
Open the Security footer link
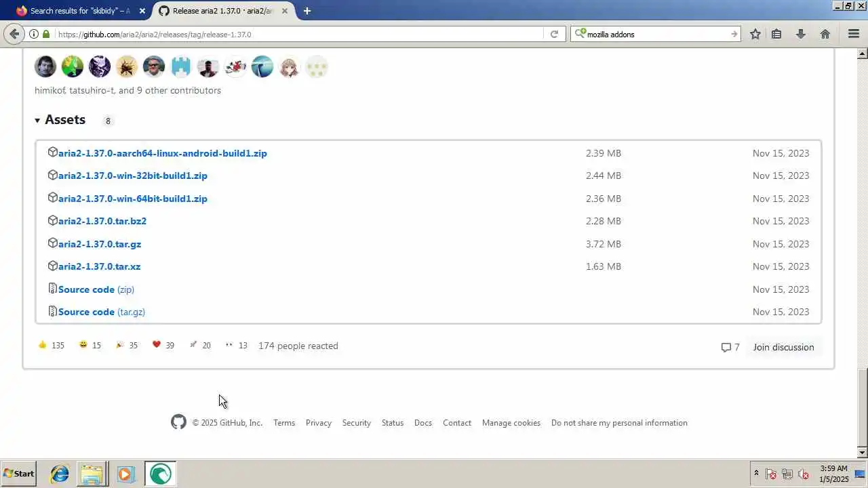point(357,423)
